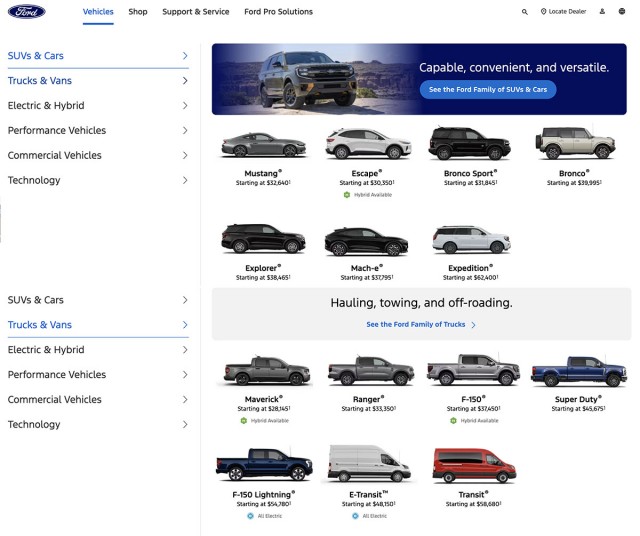640x536 pixels.
Task: Open the Expedition vehicle image
Action: click(471, 239)
